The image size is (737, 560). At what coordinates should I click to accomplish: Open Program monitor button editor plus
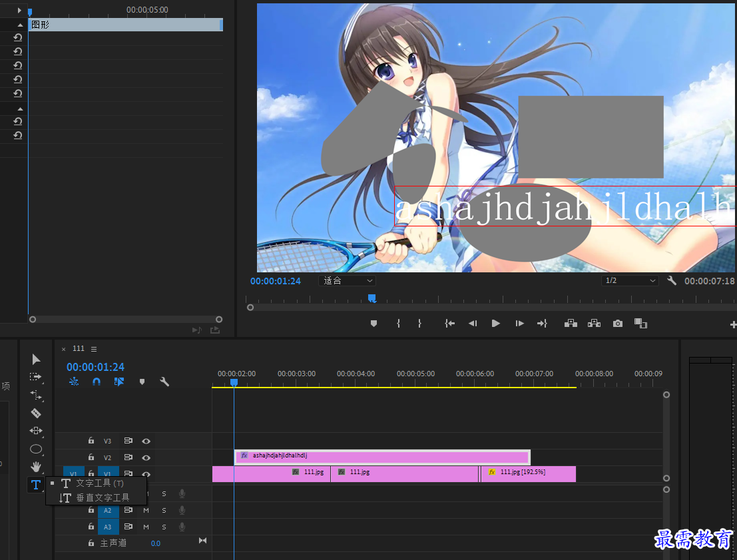tap(733, 324)
